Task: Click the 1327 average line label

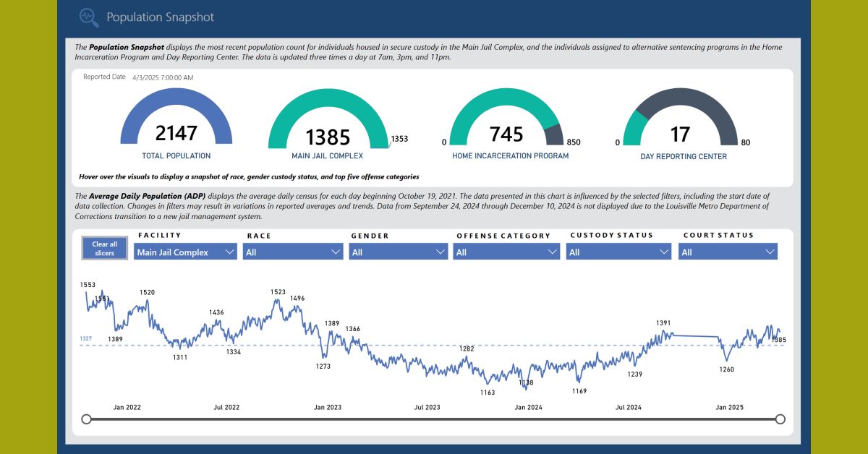Action: coord(86,338)
